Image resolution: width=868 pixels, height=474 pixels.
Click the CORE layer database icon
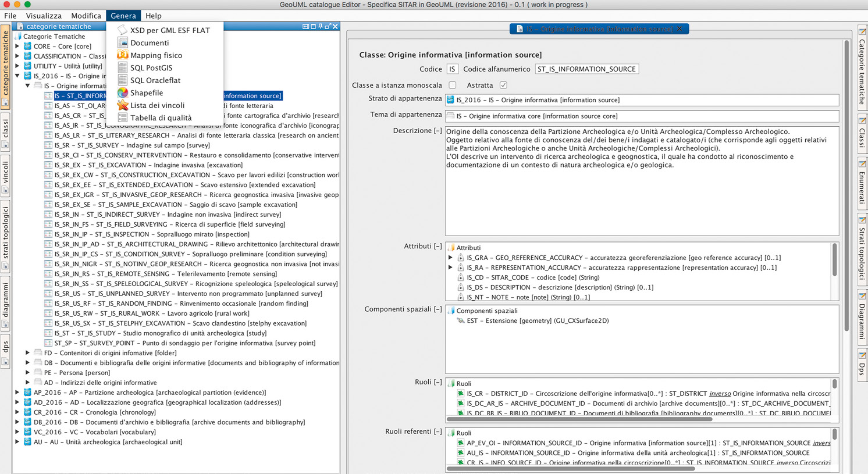pos(27,46)
